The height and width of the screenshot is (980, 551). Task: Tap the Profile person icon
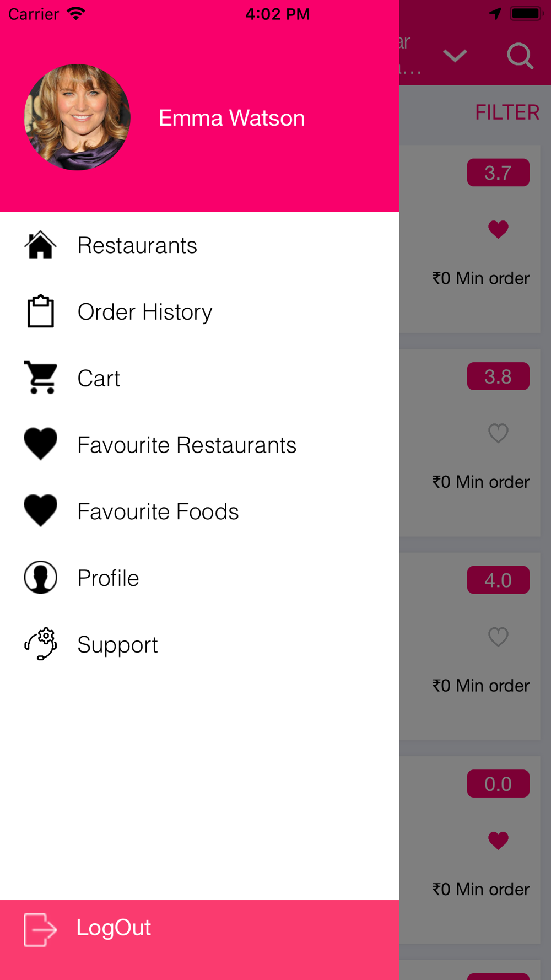(x=40, y=578)
